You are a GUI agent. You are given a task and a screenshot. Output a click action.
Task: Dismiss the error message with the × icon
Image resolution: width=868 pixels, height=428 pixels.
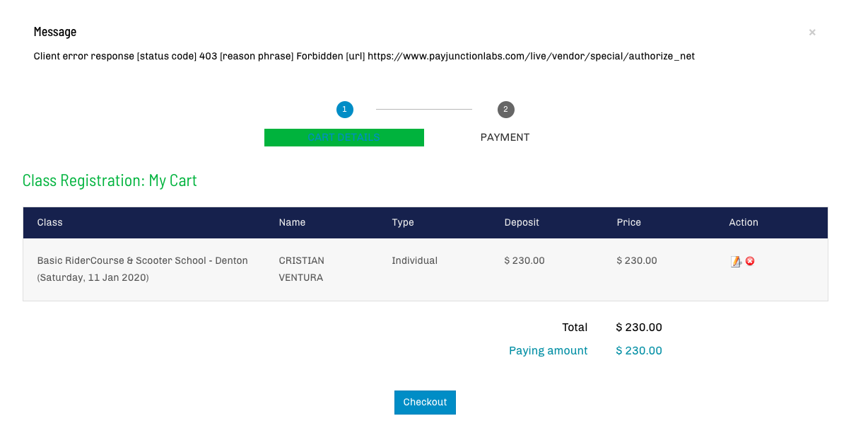(812, 33)
